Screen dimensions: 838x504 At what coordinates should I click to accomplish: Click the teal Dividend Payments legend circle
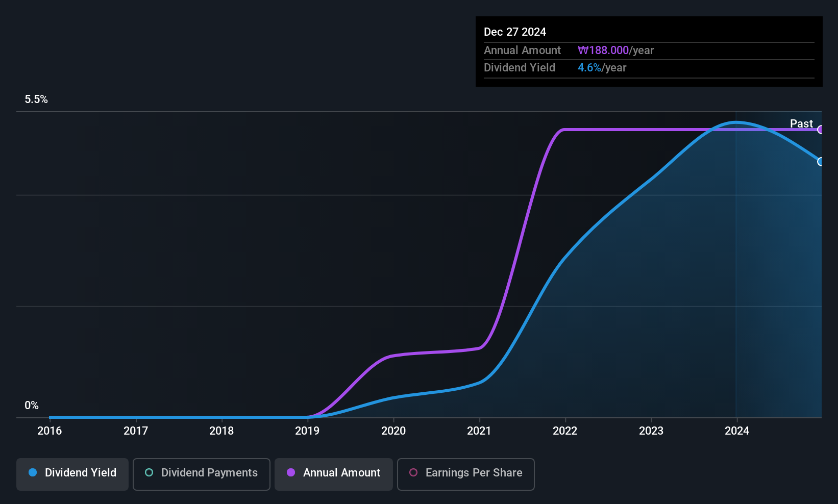(149, 472)
